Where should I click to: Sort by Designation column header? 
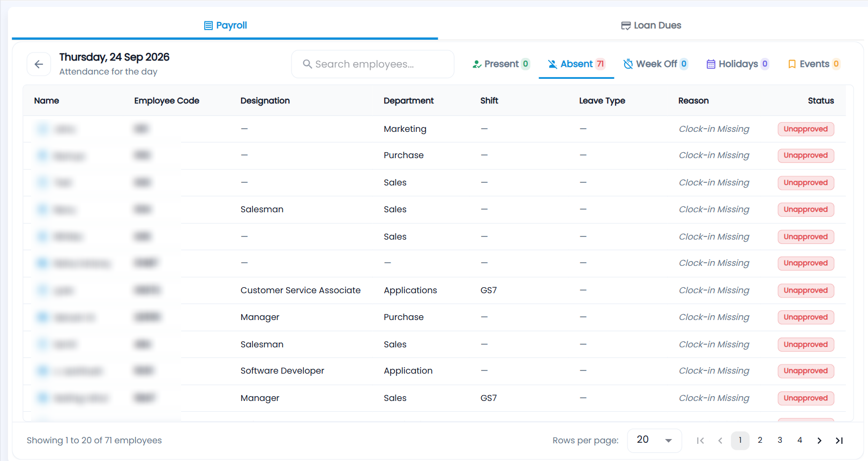tap(265, 101)
